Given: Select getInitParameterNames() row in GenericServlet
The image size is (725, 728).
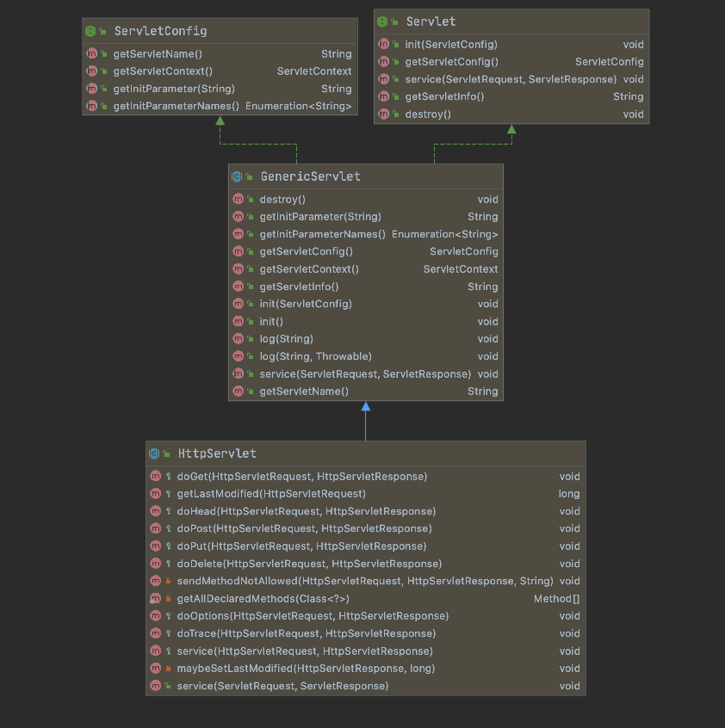Looking at the screenshot, I should coord(366,234).
